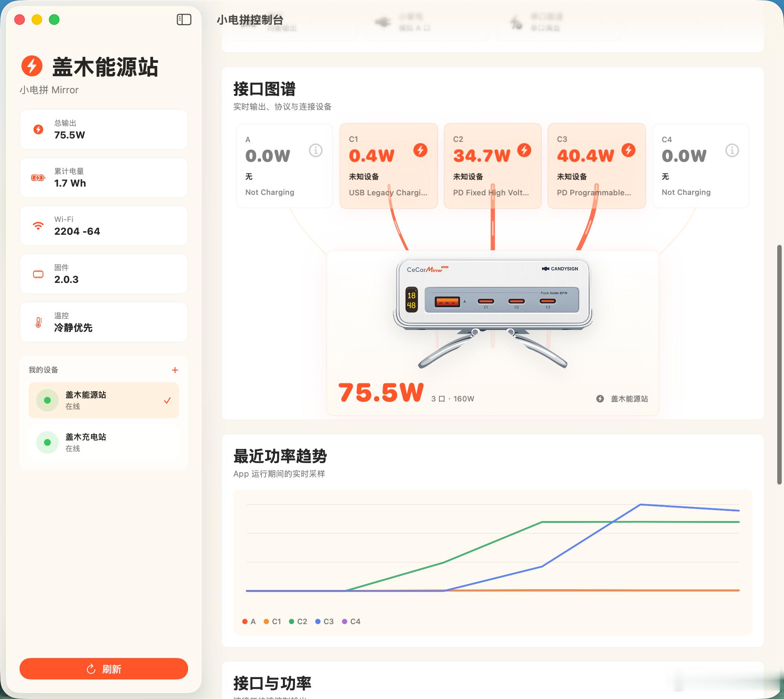Image resolution: width=784 pixels, height=699 pixels.
Task: Click the USB-A port on charger illustration
Action: tap(447, 302)
